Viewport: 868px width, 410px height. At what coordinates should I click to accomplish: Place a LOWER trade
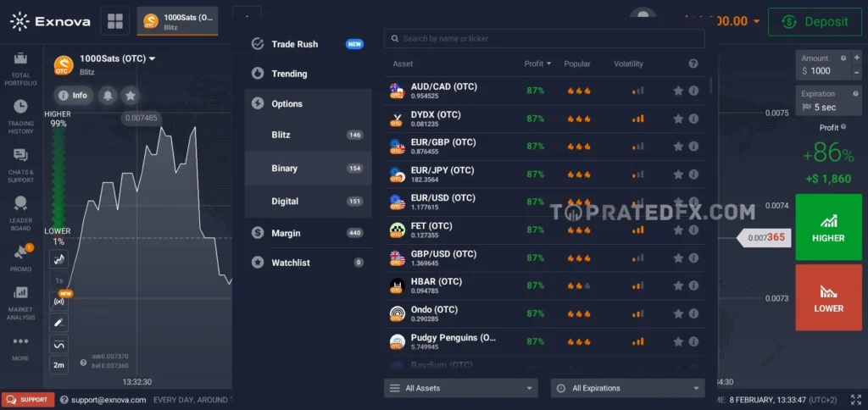(829, 297)
